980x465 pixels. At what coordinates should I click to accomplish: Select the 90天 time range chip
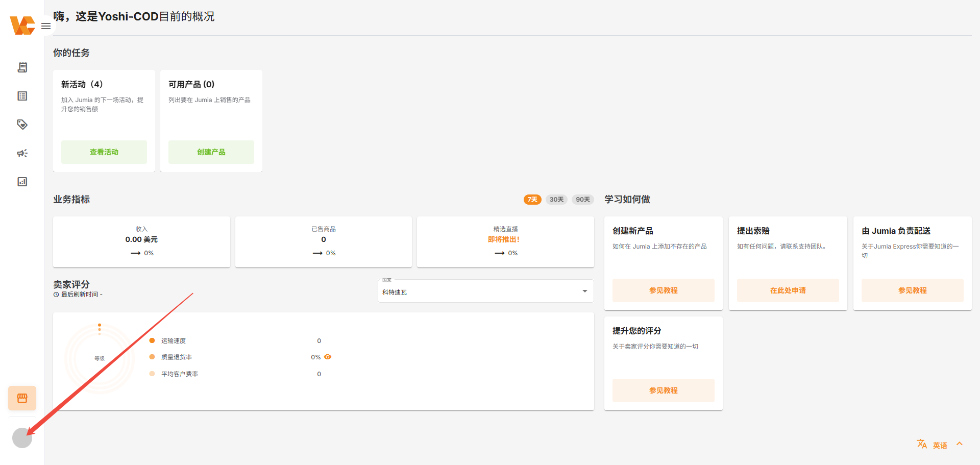tap(582, 200)
